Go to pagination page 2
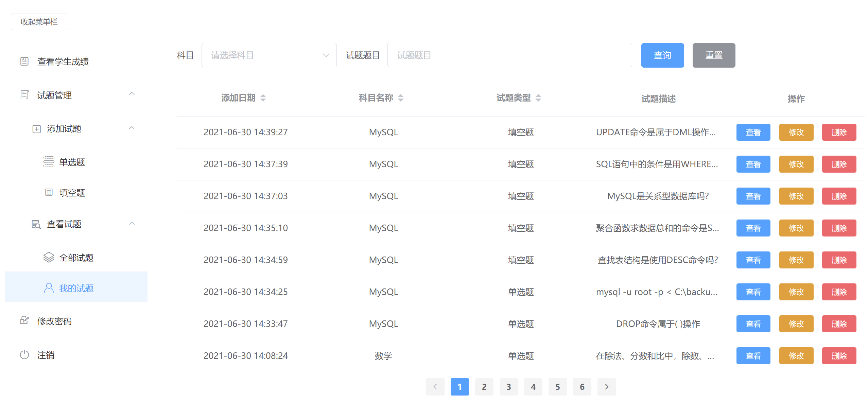The image size is (868, 403). point(484,387)
